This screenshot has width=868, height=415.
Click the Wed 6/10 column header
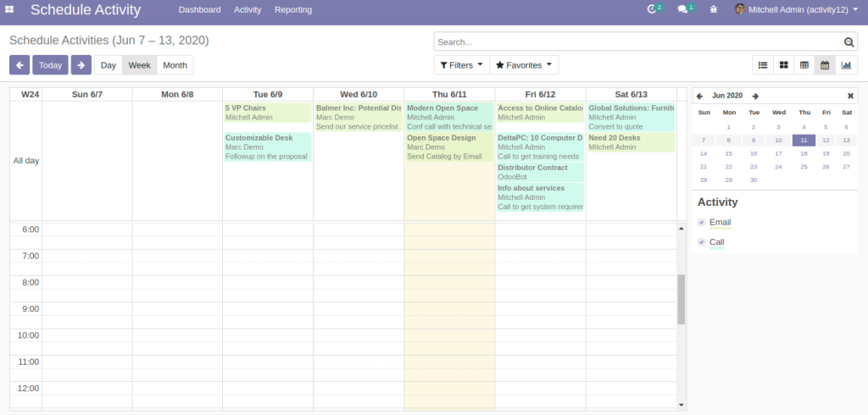(x=359, y=95)
